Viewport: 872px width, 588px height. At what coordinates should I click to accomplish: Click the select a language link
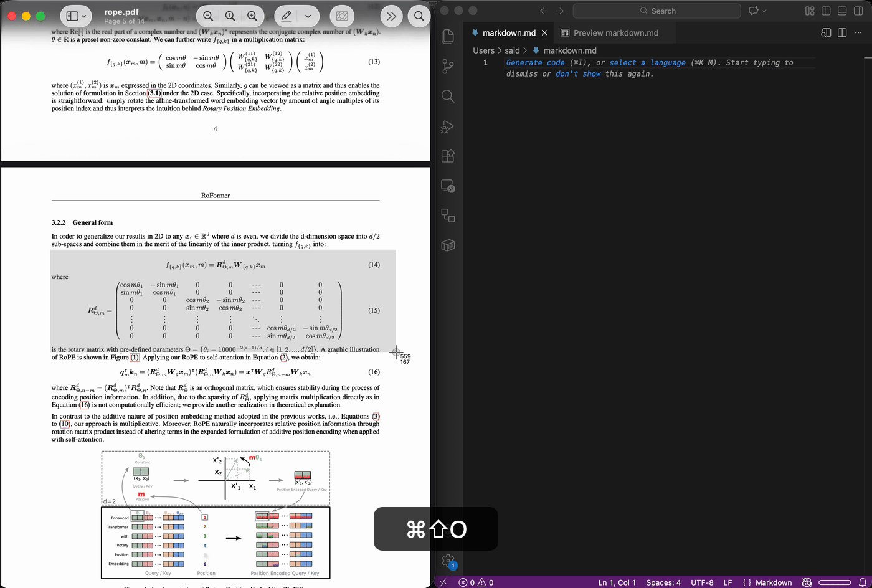(x=647, y=62)
